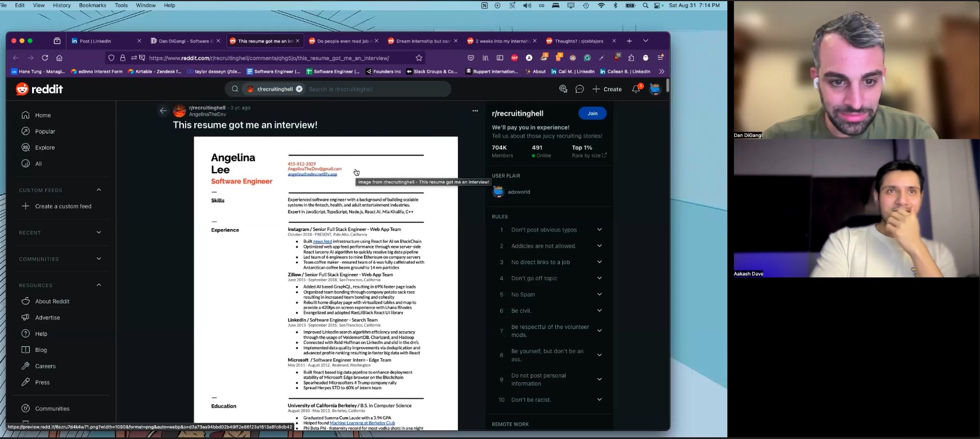Viewport: 980px width, 439px height.
Task: Join the r/recruitinghell community
Action: coord(593,113)
